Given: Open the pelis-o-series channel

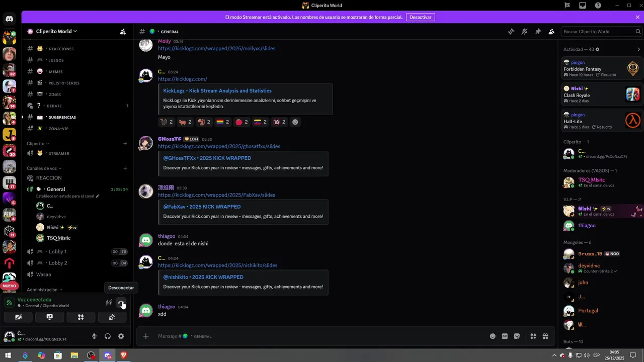Looking at the screenshot, I should coord(78,83).
